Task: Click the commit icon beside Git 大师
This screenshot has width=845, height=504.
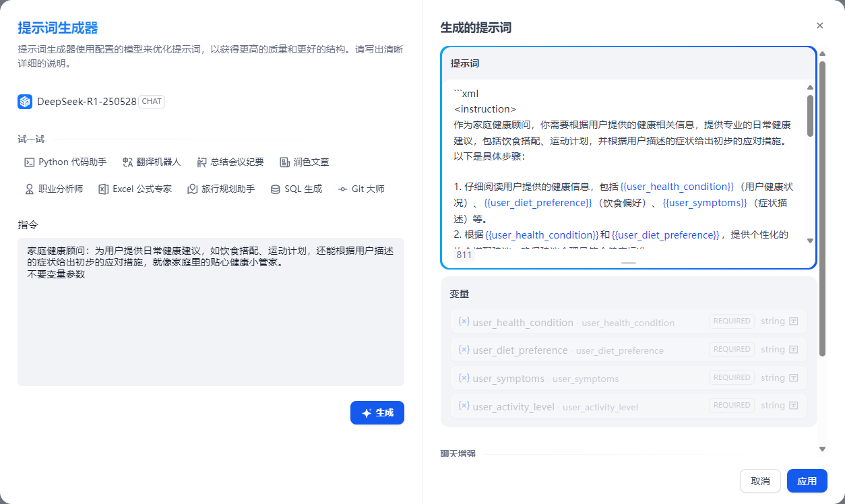Action: click(x=343, y=189)
